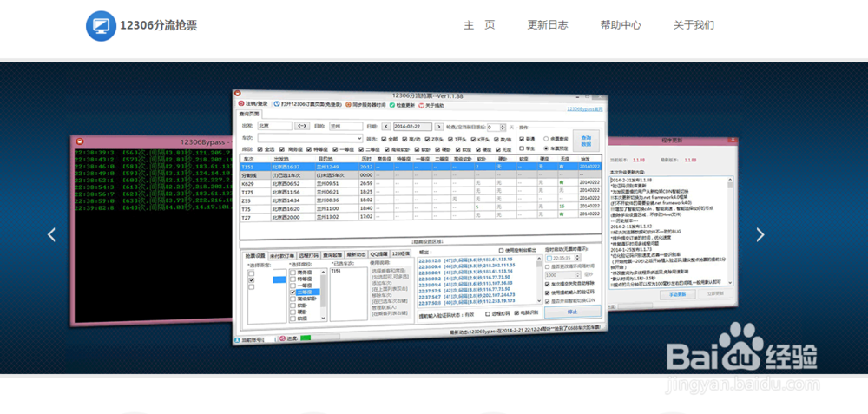Toggle the Z字头 filter checkbox

427,140
